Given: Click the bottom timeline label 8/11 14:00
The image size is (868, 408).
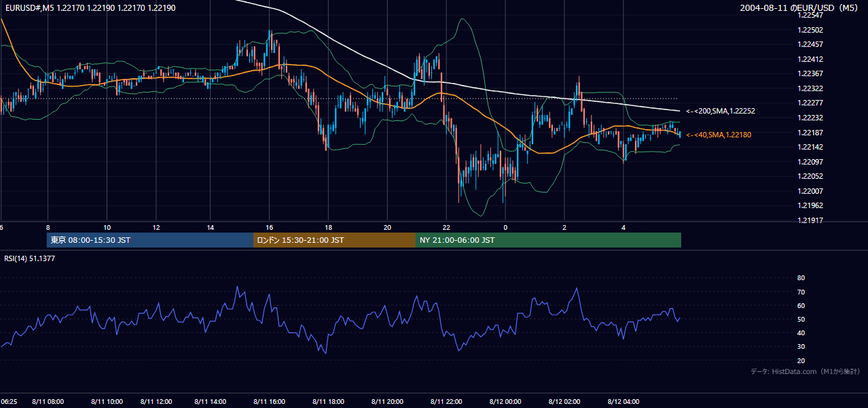Looking at the screenshot, I should [211, 401].
